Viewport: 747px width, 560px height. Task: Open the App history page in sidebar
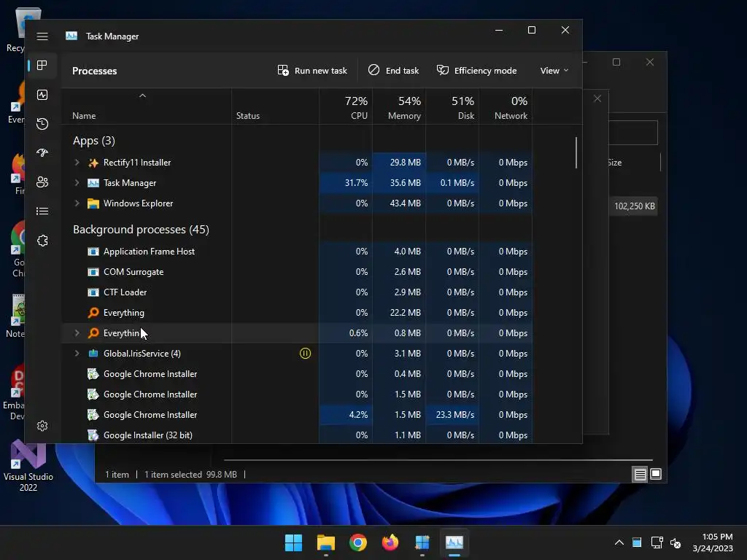(42, 124)
